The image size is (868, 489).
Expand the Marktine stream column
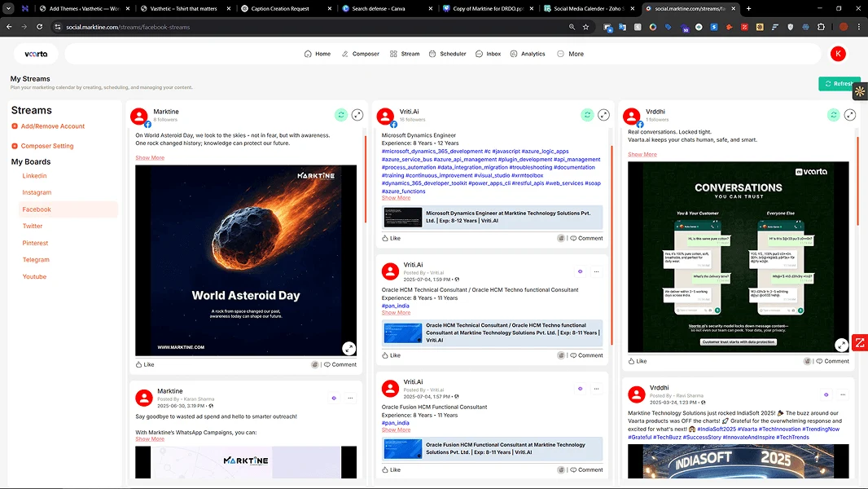coord(357,115)
